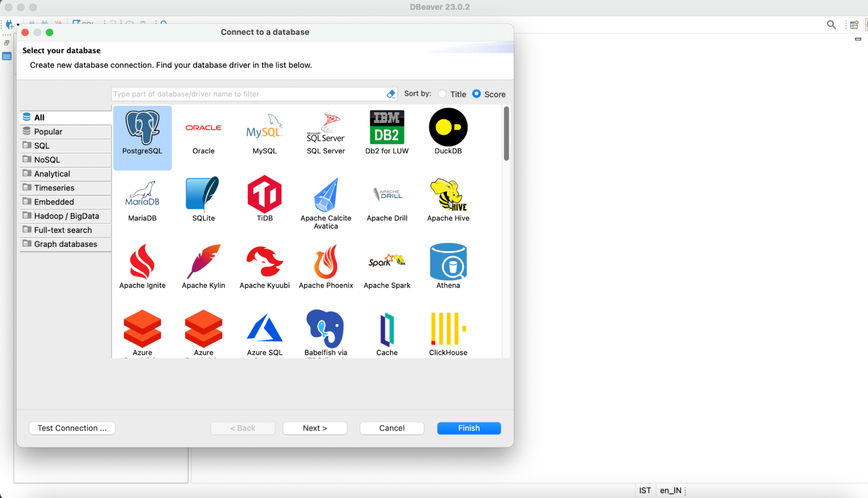Click the Test Connection button
The height and width of the screenshot is (498, 868).
point(72,428)
